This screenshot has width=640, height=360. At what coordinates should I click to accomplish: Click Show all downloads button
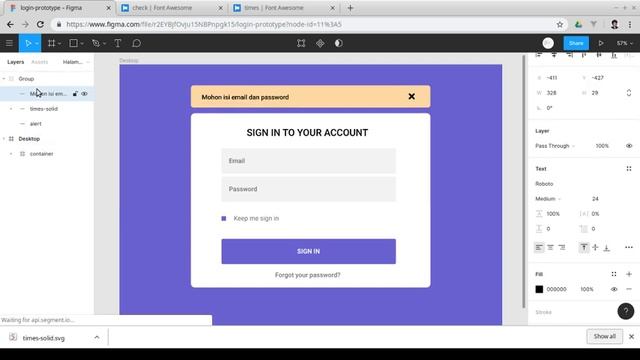point(604,336)
